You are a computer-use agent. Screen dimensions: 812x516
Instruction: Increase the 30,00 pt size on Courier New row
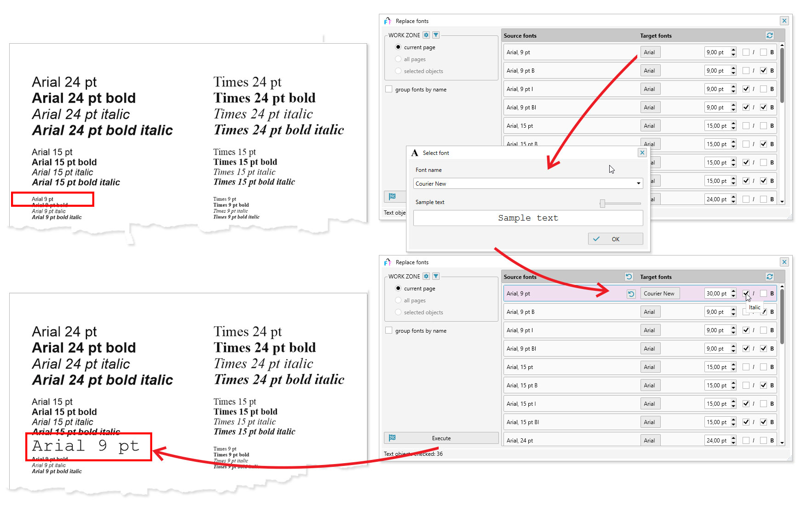click(733, 291)
